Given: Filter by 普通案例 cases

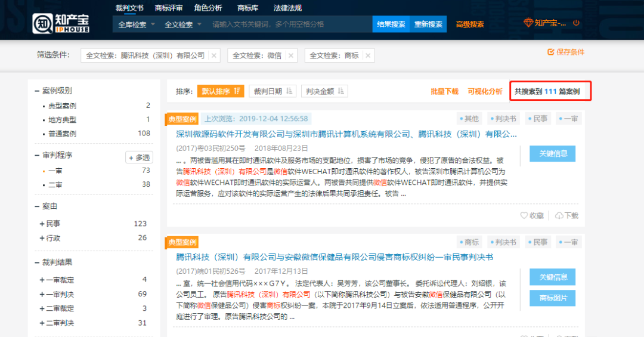Looking at the screenshot, I should [62, 134].
